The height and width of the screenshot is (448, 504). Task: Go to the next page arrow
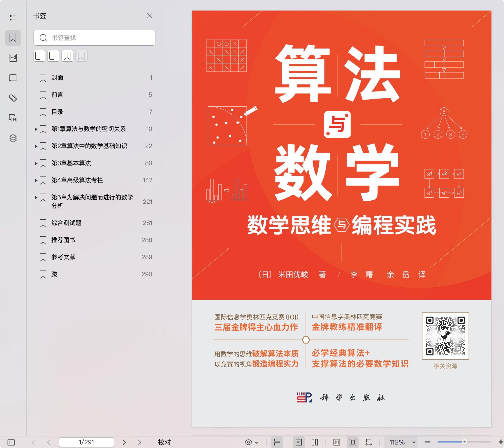[x=124, y=442]
